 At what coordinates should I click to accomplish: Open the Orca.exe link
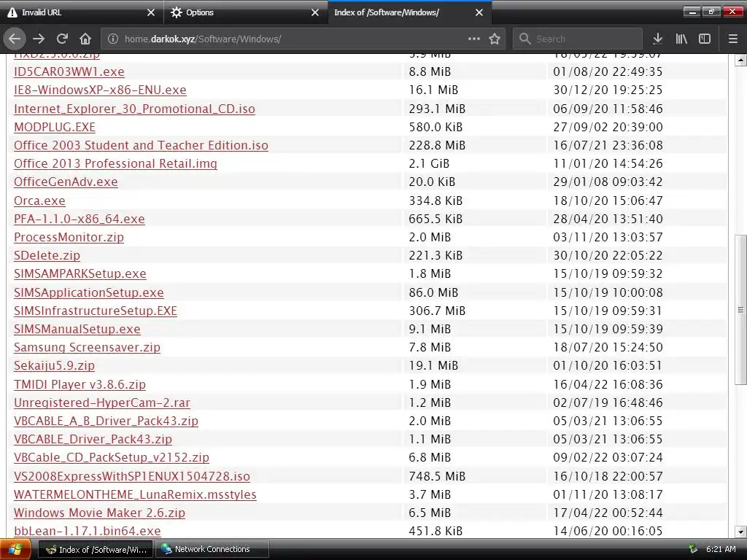coord(39,201)
